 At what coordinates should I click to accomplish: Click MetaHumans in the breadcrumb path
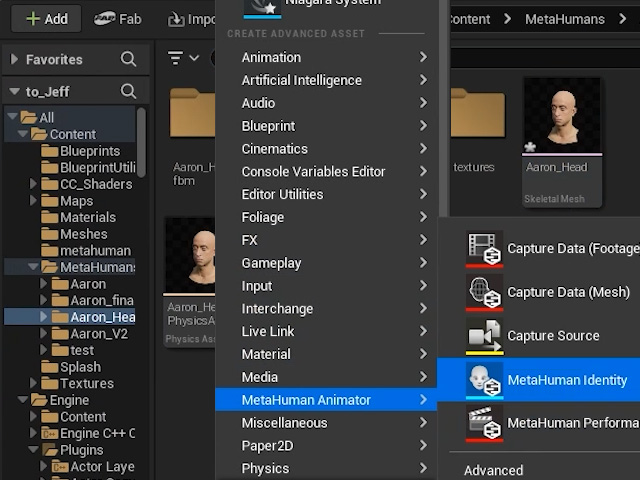coord(564,19)
